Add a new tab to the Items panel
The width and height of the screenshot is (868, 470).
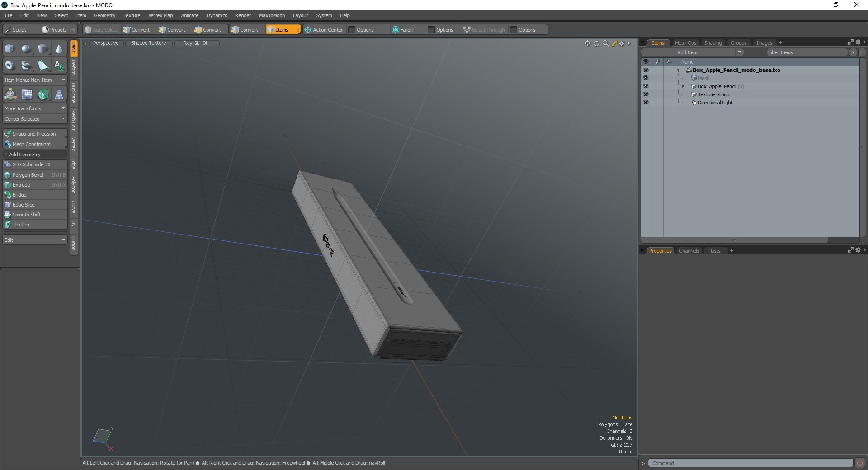780,43
